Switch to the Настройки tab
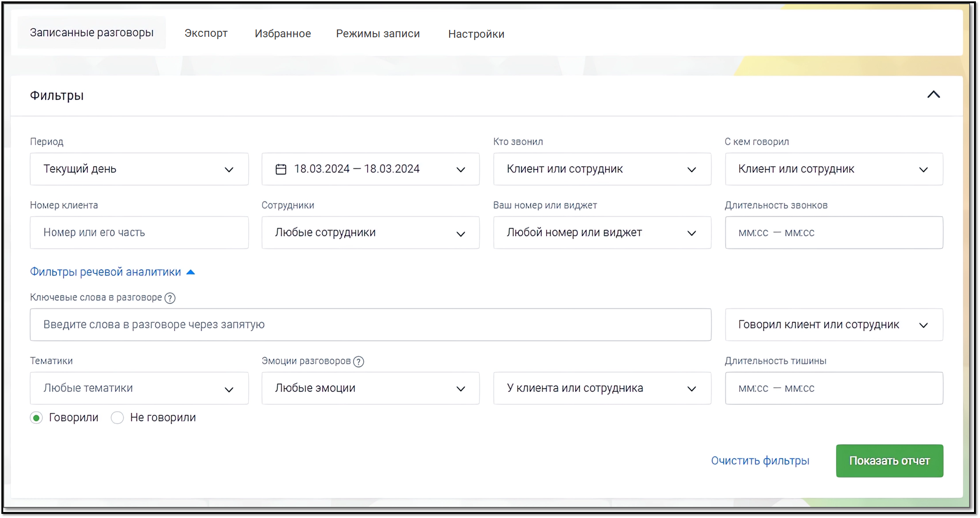This screenshot has height=518, width=980. [x=476, y=34]
